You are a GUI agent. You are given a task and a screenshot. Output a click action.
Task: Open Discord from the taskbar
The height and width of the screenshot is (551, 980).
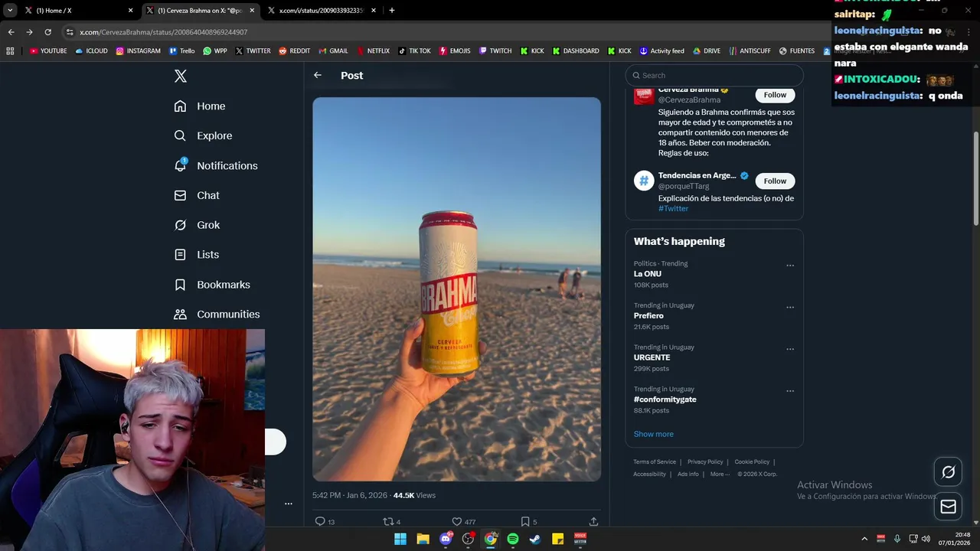446,539
